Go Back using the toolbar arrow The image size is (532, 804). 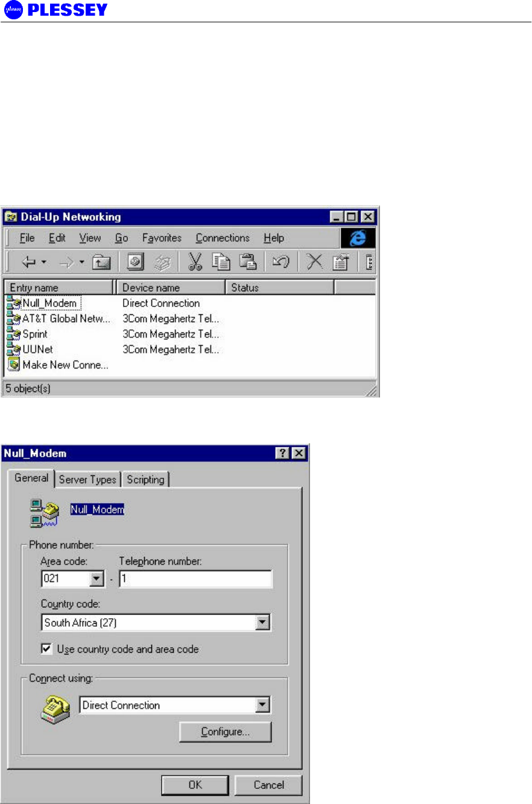(x=28, y=261)
